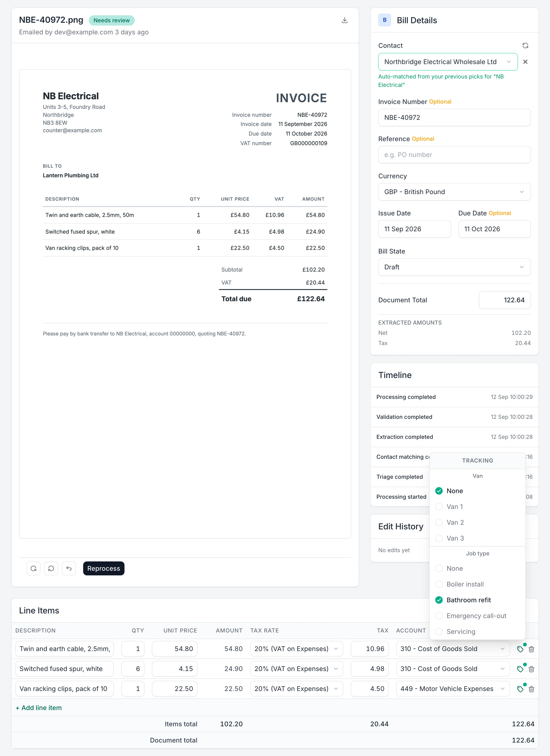Viewport: 550px width, 756px height.
Task: Open the Bill State dropdown
Action: [x=454, y=267]
